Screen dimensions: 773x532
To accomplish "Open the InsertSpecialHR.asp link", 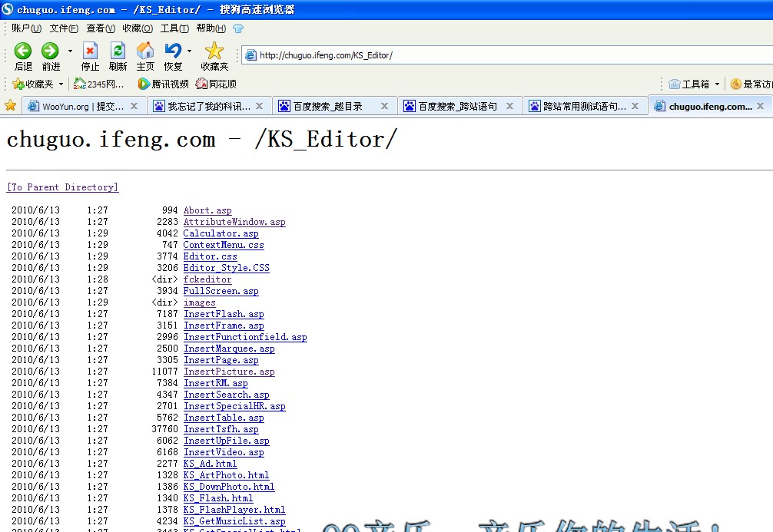I will pyautogui.click(x=234, y=406).
